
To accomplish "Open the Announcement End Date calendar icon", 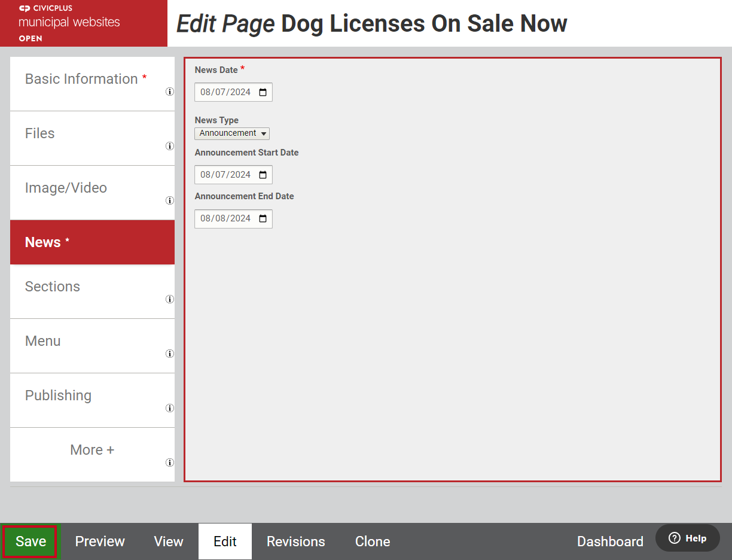I will coord(263,218).
